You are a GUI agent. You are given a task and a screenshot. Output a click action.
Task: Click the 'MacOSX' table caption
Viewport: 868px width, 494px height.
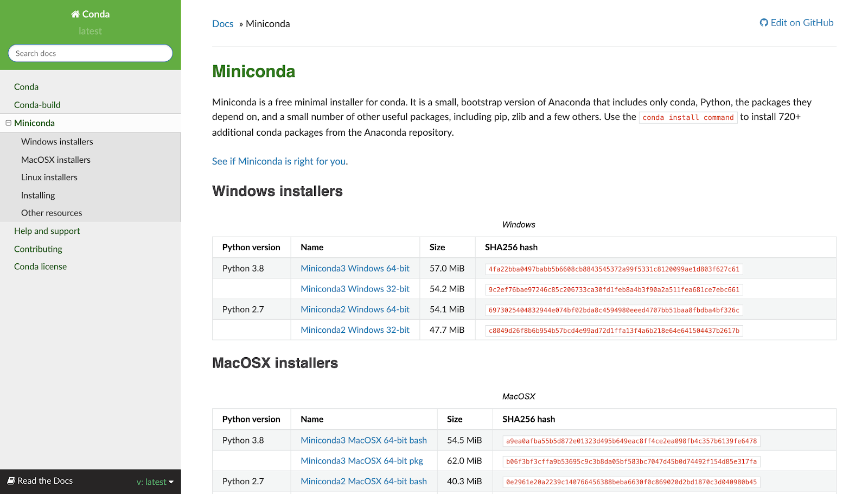click(x=519, y=397)
